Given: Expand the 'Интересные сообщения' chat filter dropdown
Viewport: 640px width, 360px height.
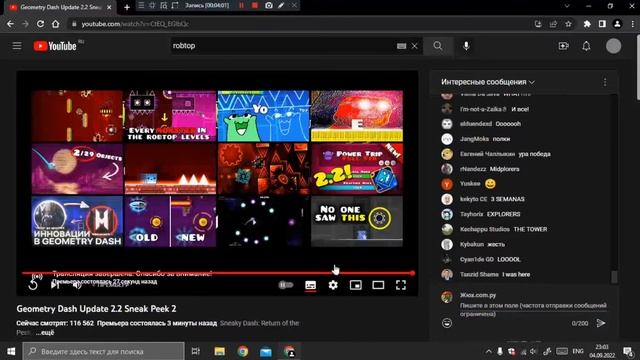Looking at the screenshot, I should [488, 82].
